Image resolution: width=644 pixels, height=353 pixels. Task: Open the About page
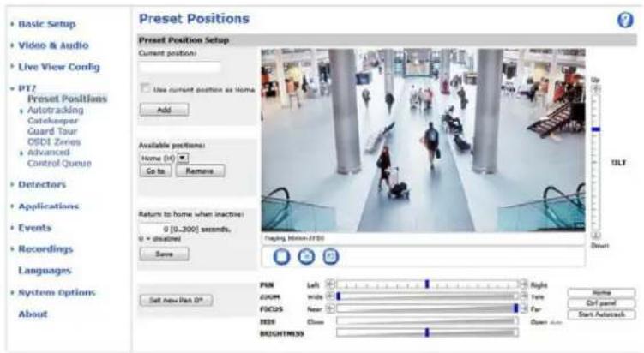33,314
